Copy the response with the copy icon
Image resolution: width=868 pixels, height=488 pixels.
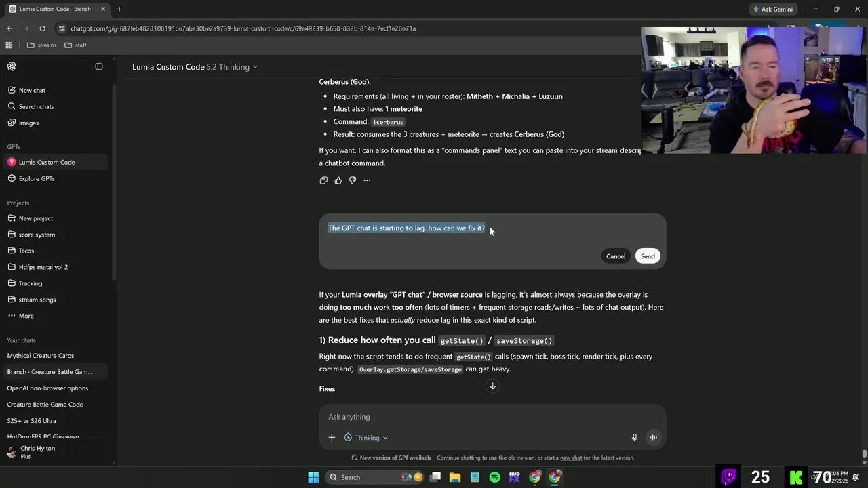[x=323, y=180]
